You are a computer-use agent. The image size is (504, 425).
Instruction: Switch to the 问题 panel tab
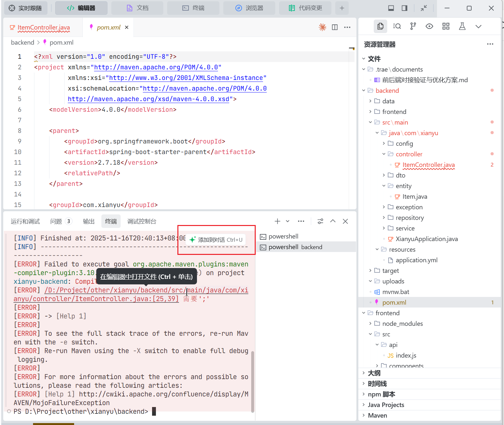coord(56,221)
